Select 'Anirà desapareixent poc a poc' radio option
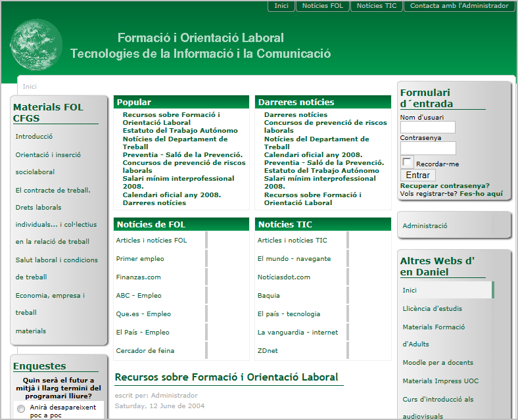The width and height of the screenshot is (518, 420). [x=21, y=409]
